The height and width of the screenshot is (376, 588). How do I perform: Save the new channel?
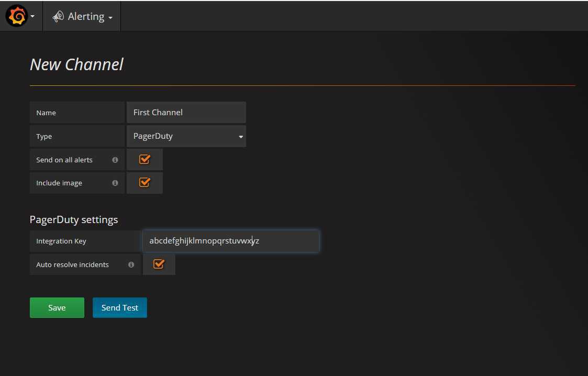coord(57,307)
